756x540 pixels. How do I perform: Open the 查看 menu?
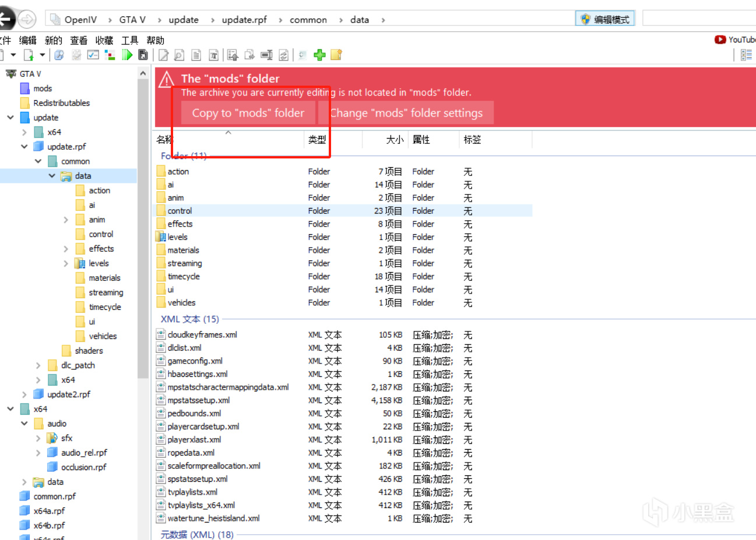tap(79, 40)
